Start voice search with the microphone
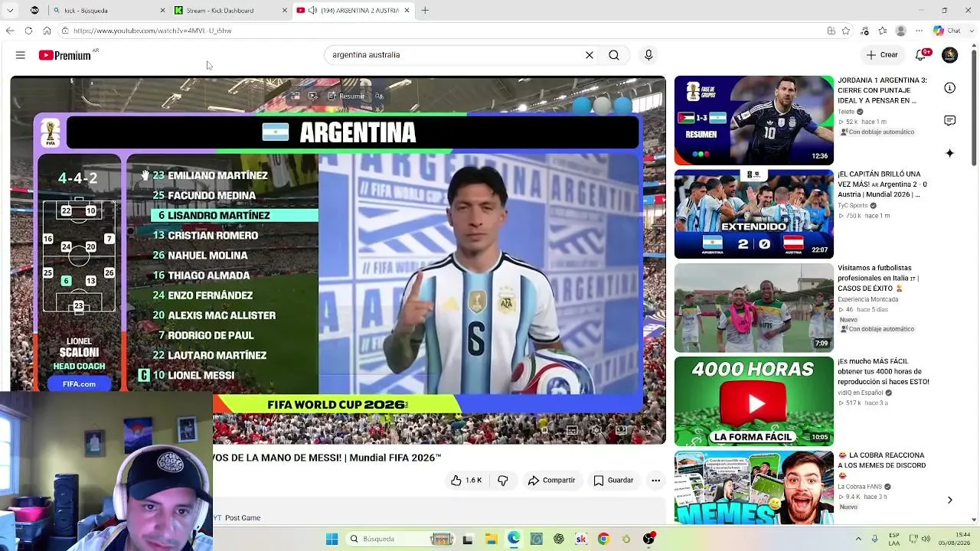 point(648,55)
